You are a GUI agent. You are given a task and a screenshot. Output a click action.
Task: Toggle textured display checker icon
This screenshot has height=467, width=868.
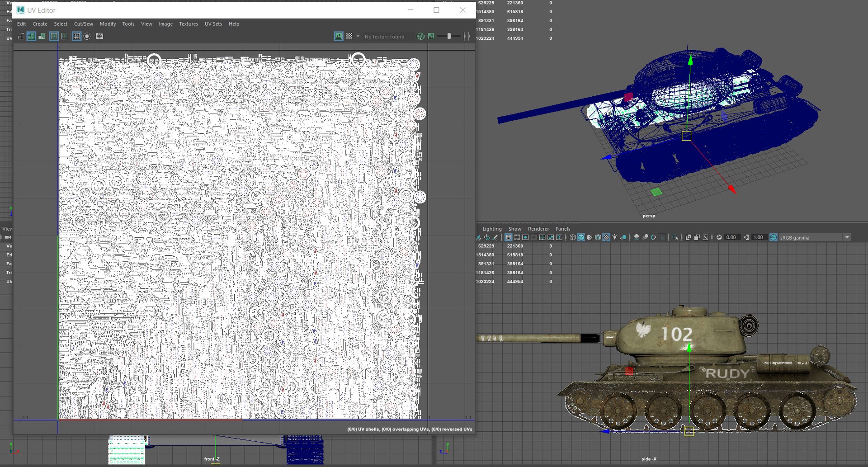coord(606,237)
